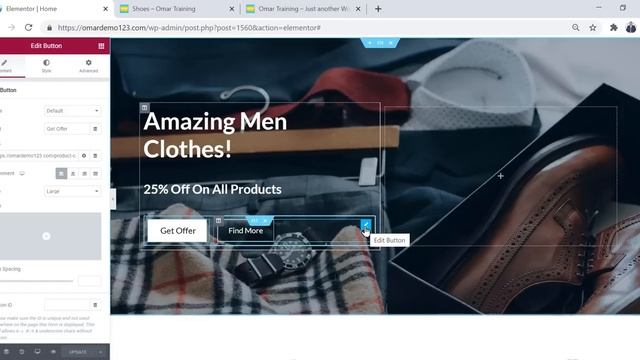Open browser zoom magnifier icon

coord(576,27)
